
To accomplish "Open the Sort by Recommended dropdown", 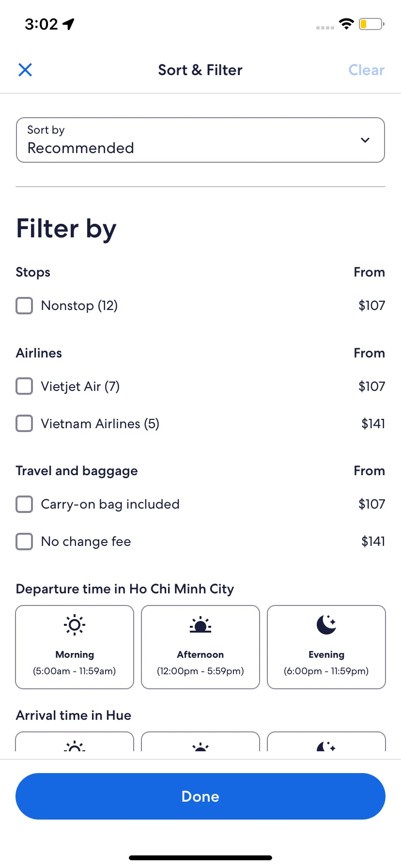I will tap(200, 140).
